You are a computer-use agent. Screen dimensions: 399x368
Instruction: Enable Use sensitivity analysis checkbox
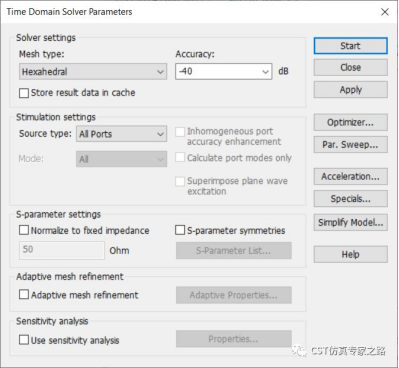24,340
